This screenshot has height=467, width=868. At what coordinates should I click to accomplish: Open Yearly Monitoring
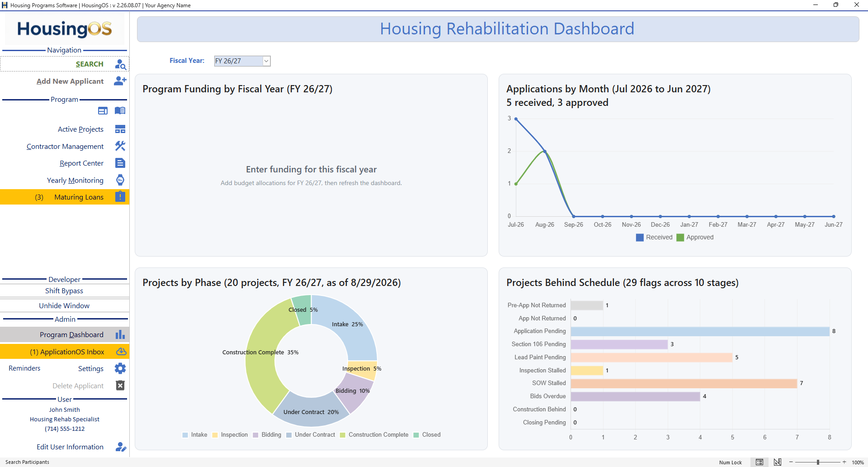[x=75, y=181]
